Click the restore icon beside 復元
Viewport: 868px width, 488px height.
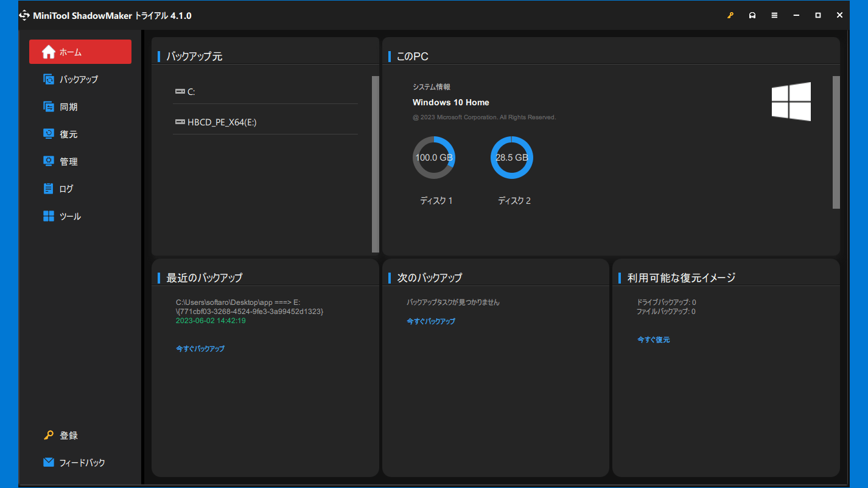49,134
